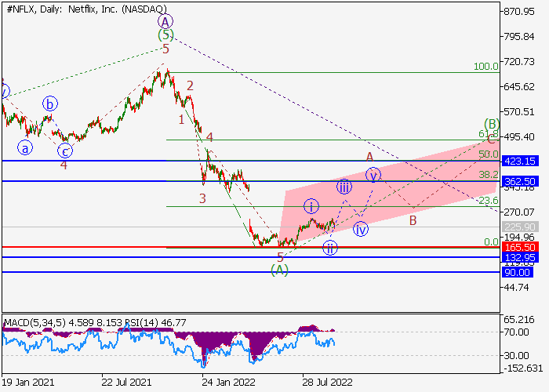This screenshot has width=549, height=392.
Task: Click the red 165.50 price level tag
Action: tap(520, 247)
